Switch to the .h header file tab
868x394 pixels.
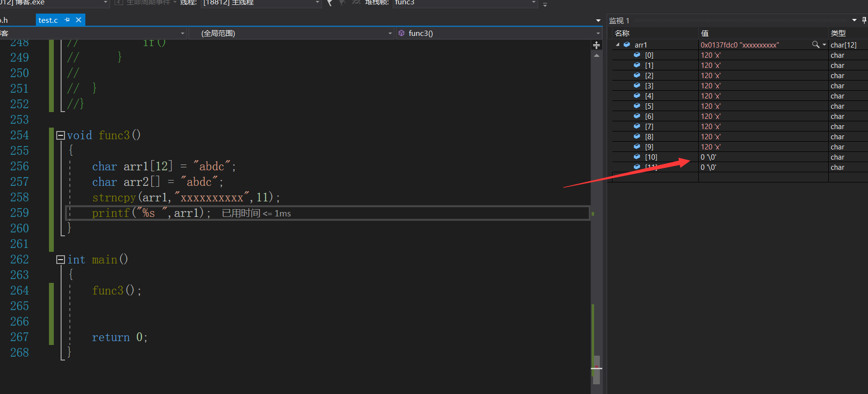(x=4, y=20)
